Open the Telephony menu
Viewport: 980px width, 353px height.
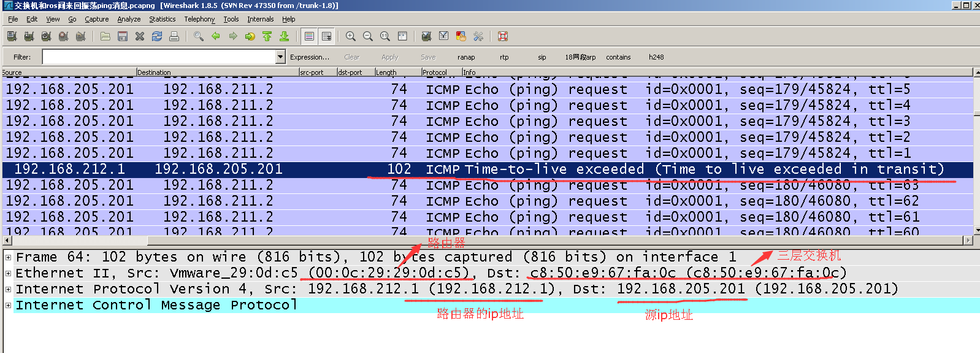click(x=199, y=19)
